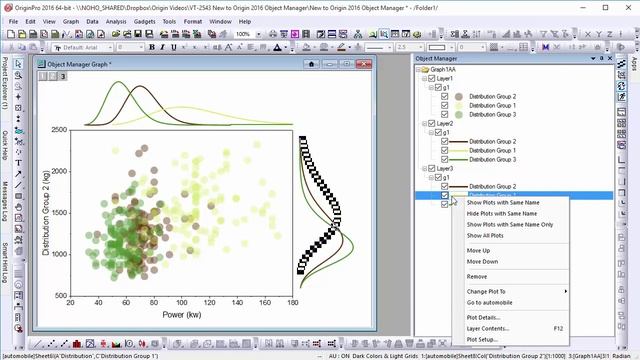Click the Save Project floppy icon

[138, 34]
